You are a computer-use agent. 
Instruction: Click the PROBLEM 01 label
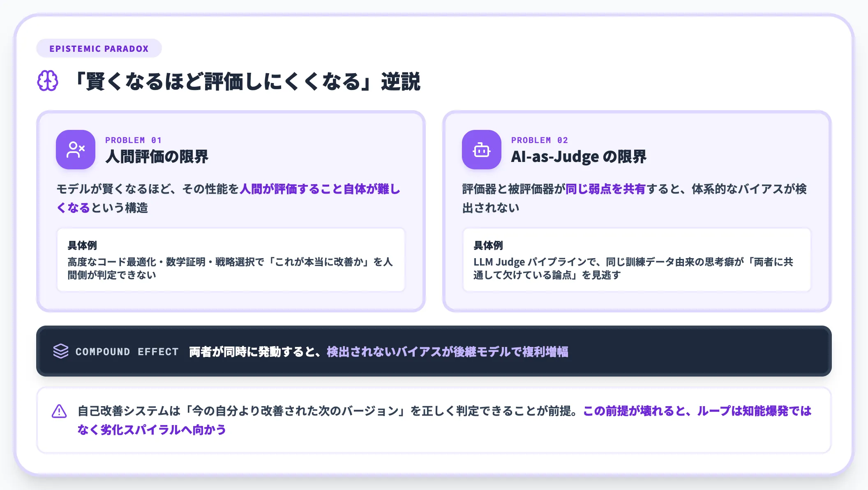[134, 140]
